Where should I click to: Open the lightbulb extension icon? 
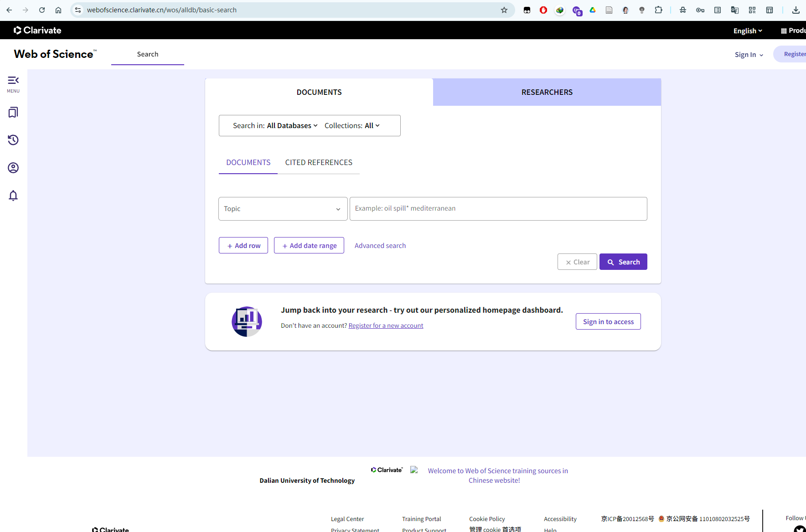click(642, 10)
